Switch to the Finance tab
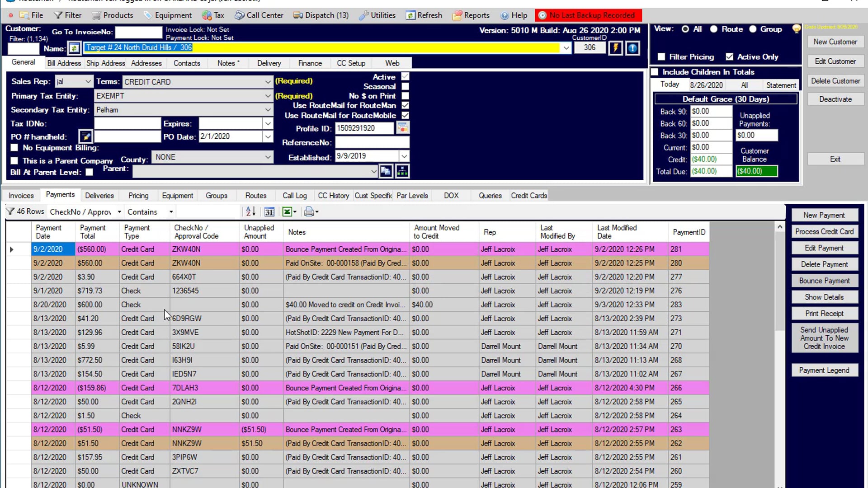868x488 pixels. (x=310, y=63)
